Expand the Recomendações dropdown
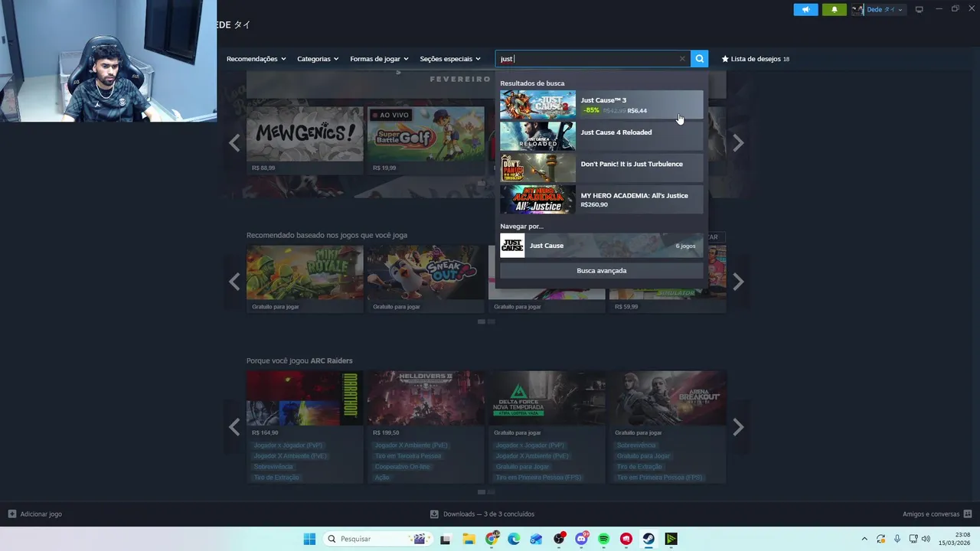980x551 pixels. (x=256, y=59)
